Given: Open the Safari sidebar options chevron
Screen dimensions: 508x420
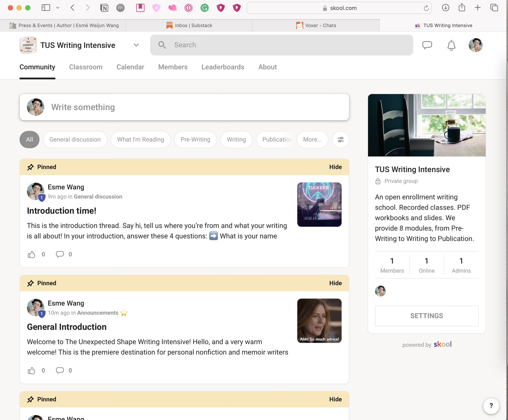Looking at the screenshot, I should coord(58,8).
